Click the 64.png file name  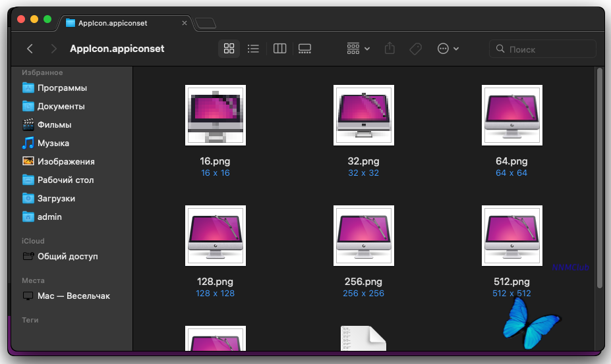[x=511, y=161]
